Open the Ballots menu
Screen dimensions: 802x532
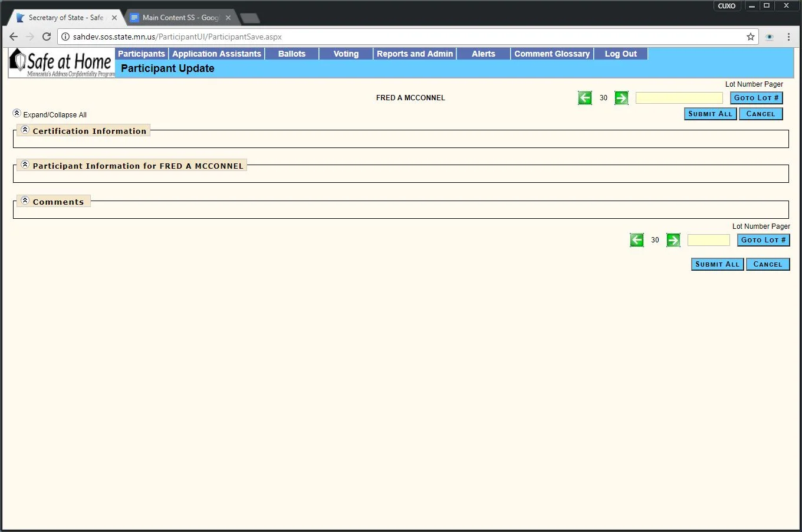tap(292, 54)
